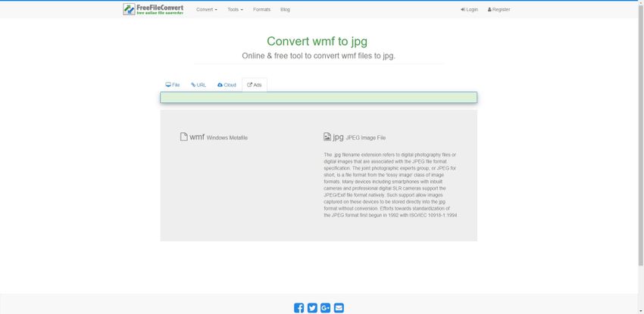Click the Google Plus icon
Viewport: 644px width, 314px height.
[x=326, y=307]
